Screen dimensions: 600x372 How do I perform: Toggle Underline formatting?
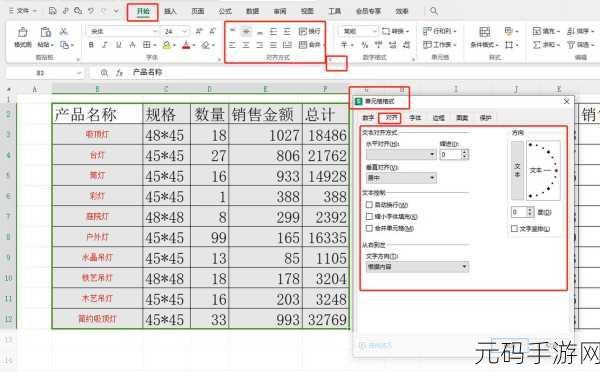coord(119,45)
